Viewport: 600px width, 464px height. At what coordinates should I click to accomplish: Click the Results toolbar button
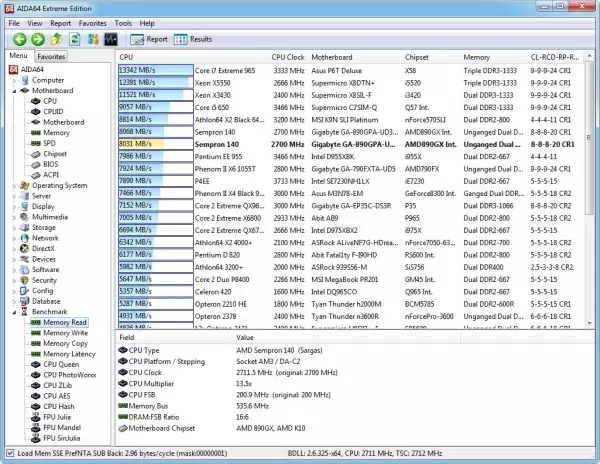[193, 39]
